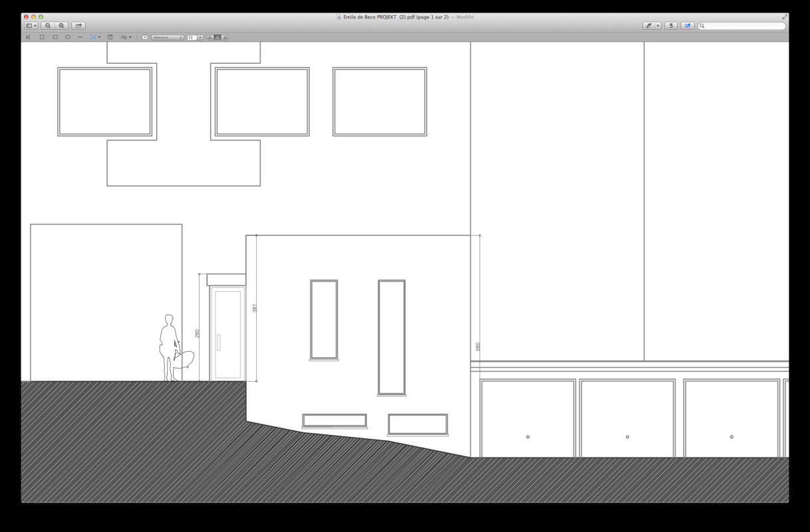810x532 pixels.
Task: Select the oval shape annotation tool
Action: coord(68,37)
